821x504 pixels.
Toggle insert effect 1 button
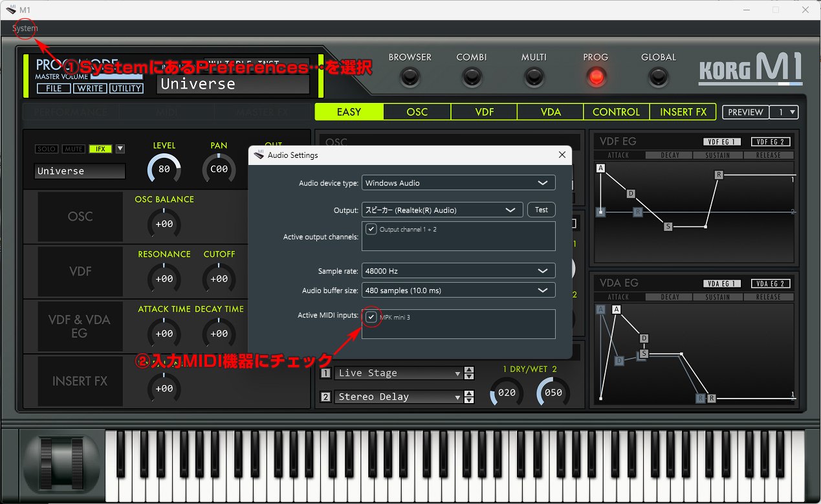(x=325, y=373)
